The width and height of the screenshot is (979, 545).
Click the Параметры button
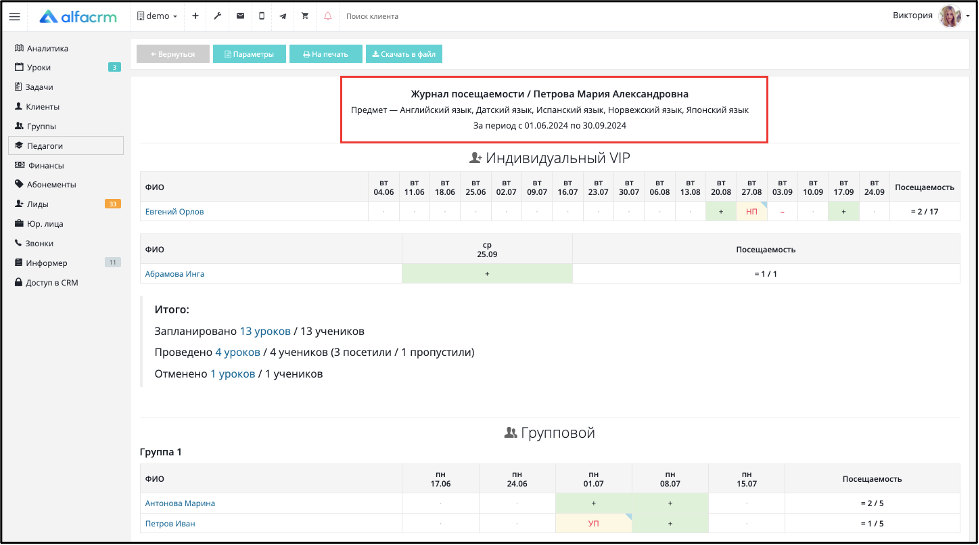(x=249, y=54)
